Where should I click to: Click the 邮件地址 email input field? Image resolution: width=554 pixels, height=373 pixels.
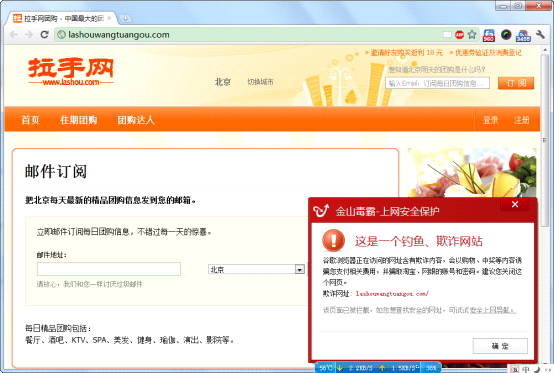point(109,269)
